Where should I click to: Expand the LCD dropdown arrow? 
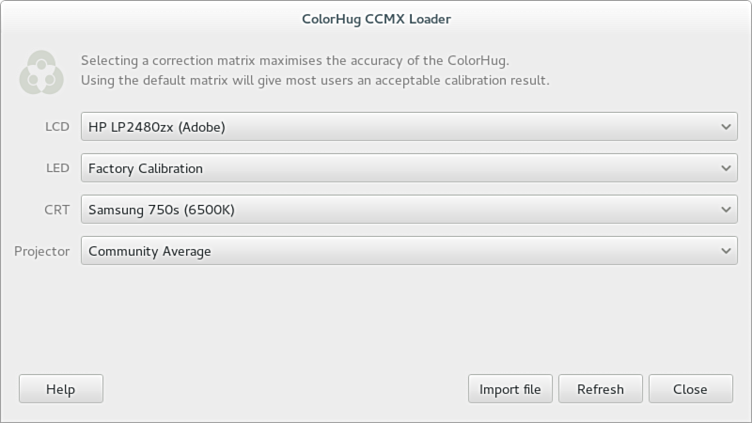point(726,127)
